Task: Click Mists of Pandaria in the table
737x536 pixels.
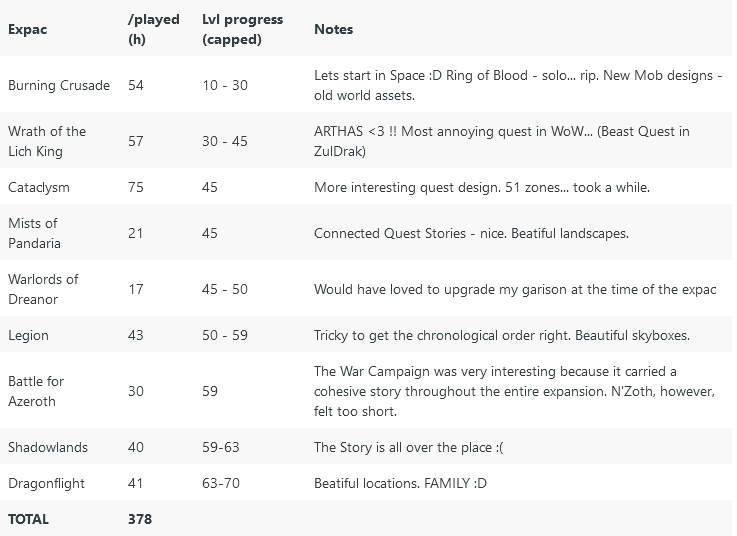Action: (x=34, y=233)
